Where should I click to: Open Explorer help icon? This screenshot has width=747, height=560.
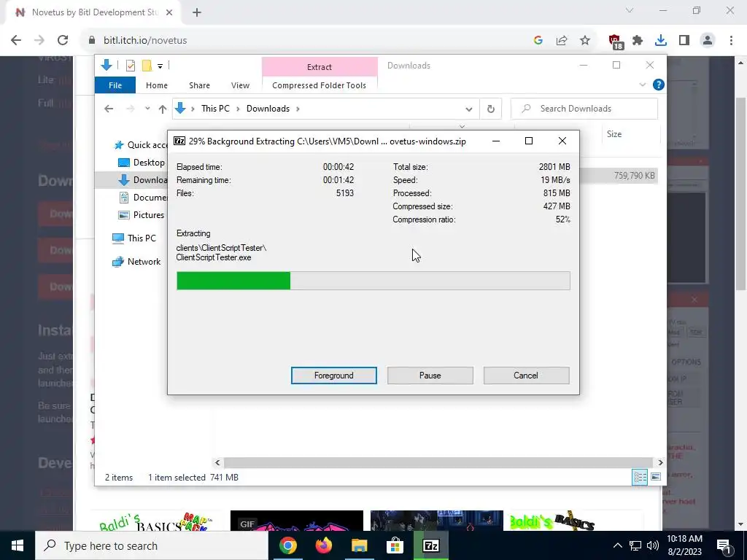click(659, 85)
